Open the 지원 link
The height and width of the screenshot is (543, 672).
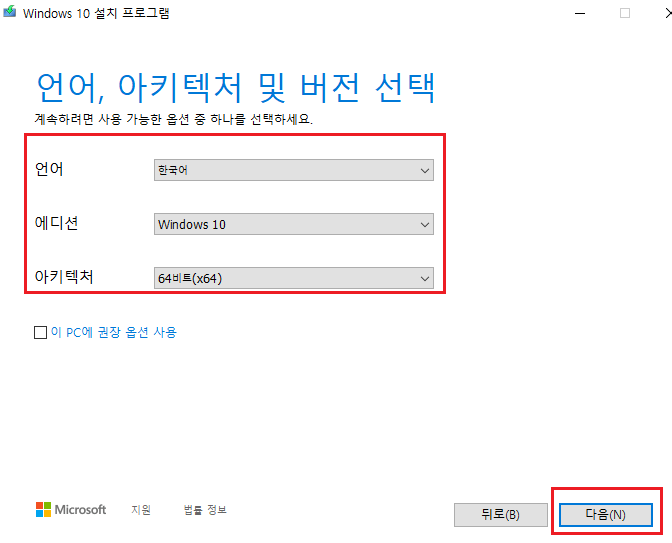tap(141, 510)
